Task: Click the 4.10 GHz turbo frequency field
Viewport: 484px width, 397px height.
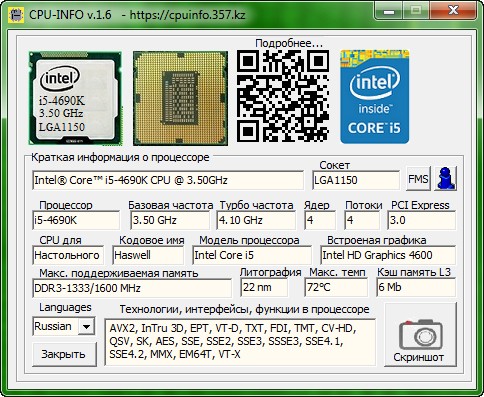Action: tap(256, 220)
